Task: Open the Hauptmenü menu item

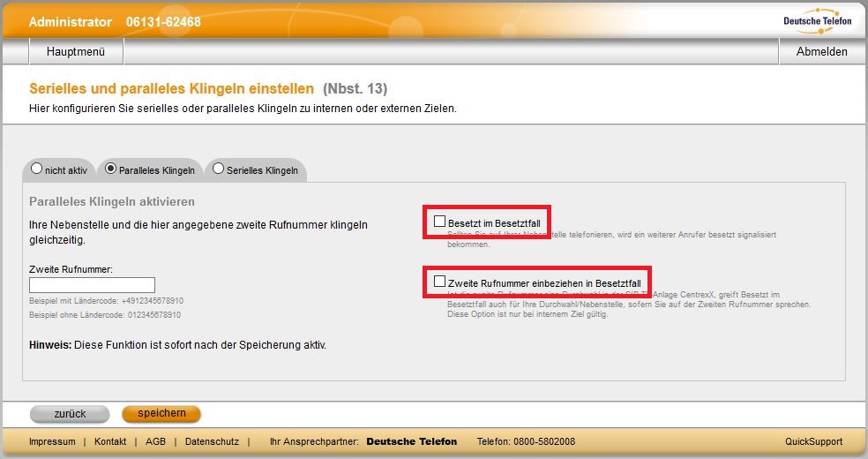Action: click(x=76, y=51)
